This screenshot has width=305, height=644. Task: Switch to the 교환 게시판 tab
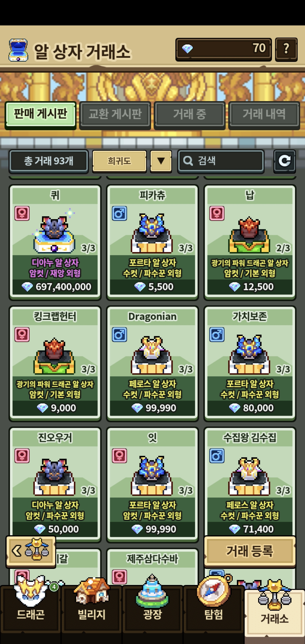115,114
